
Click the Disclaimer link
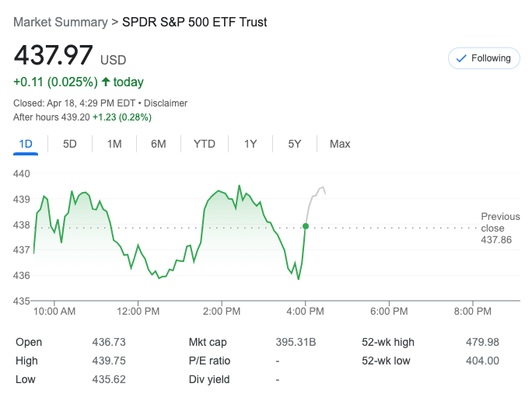click(x=166, y=103)
